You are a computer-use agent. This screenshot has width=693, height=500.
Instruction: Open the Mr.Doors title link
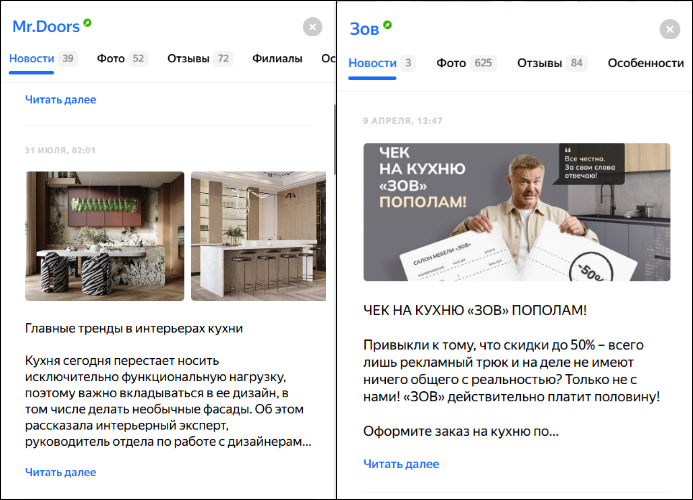click(46, 27)
